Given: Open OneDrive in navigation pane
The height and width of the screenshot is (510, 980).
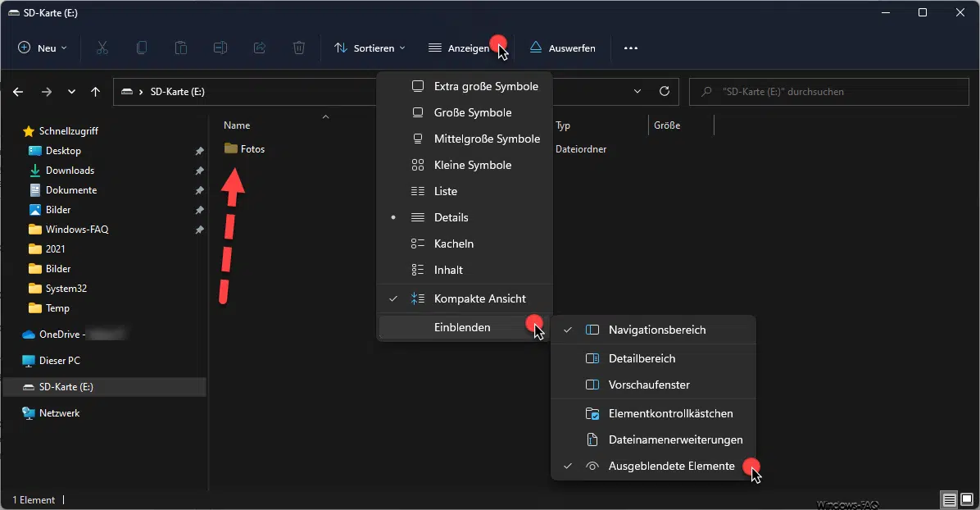Looking at the screenshot, I should 74,335.
